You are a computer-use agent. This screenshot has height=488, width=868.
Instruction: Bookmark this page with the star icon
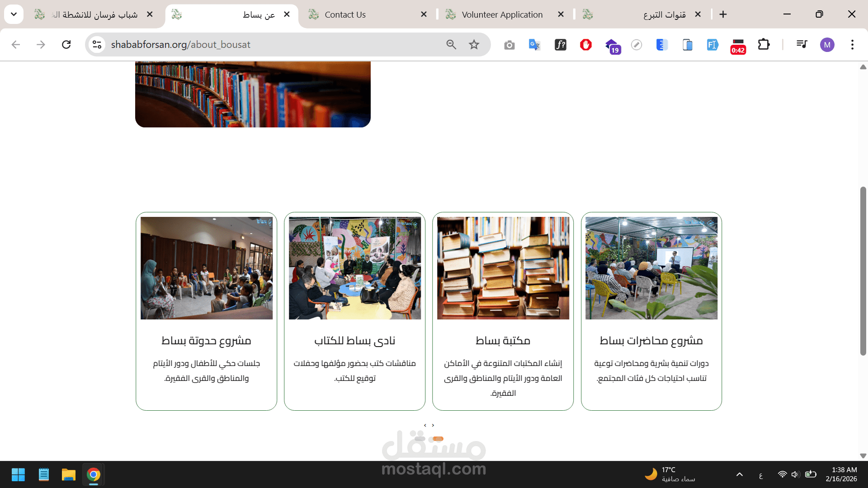point(474,44)
